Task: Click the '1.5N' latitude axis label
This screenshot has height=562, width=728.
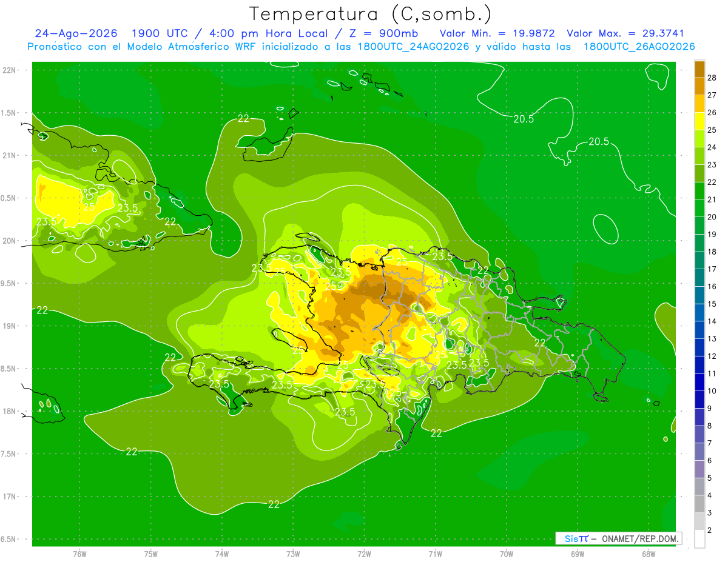Action: pos(9,113)
